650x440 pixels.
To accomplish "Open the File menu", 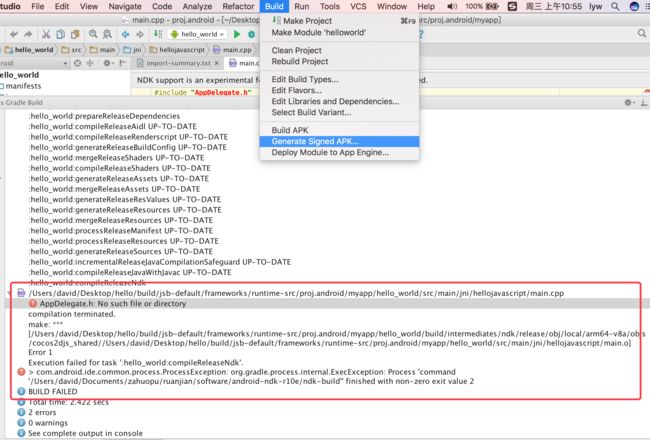I will point(38,6).
